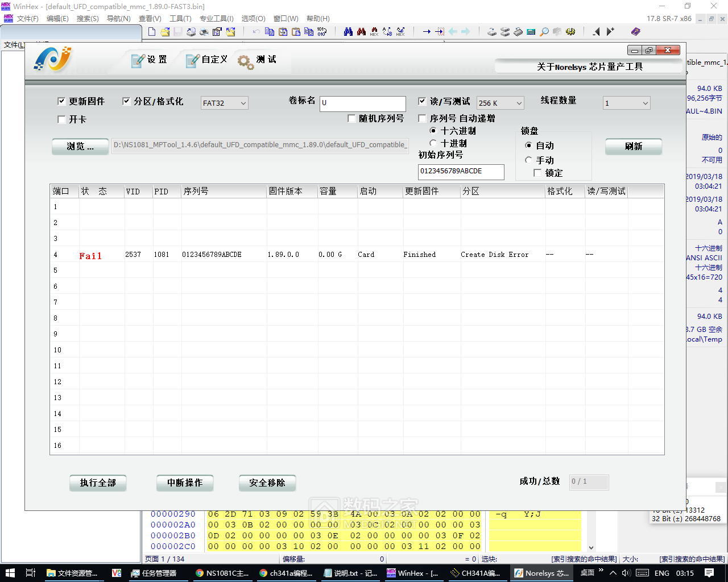Click the blue binoculars Find Text icon
The image size is (728, 582).
348,32
